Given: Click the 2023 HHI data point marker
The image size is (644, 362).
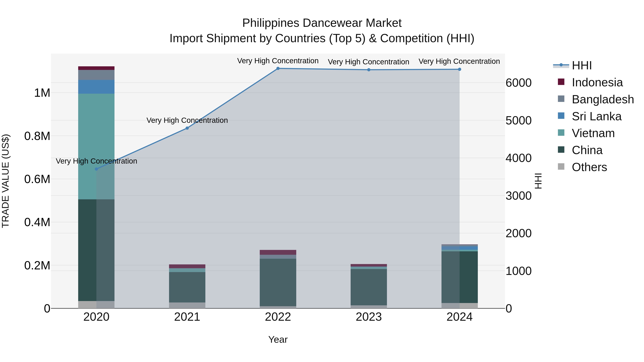Looking at the screenshot, I should [369, 70].
